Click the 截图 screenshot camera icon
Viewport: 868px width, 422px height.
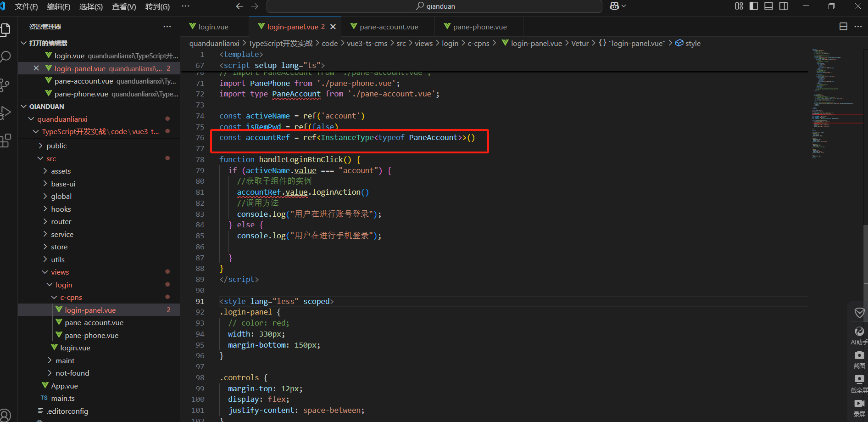click(x=859, y=360)
